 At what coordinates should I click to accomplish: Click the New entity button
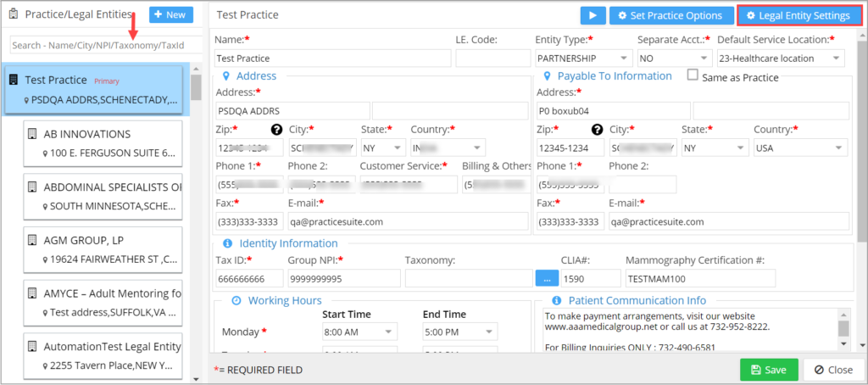pos(171,15)
